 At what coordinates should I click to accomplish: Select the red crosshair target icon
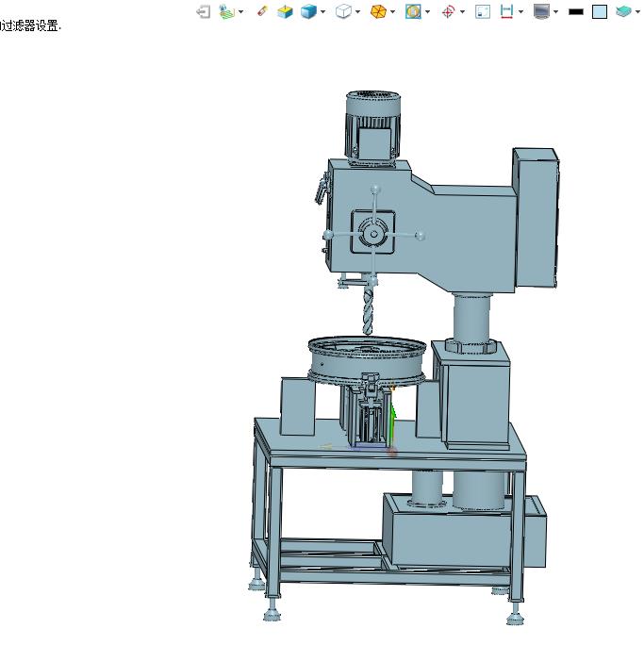448,11
